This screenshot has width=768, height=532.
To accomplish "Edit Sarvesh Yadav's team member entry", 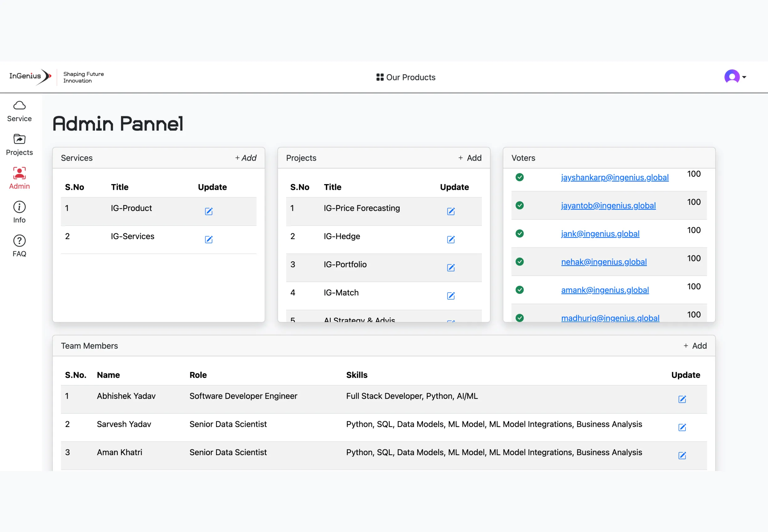I will click(682, 427).
